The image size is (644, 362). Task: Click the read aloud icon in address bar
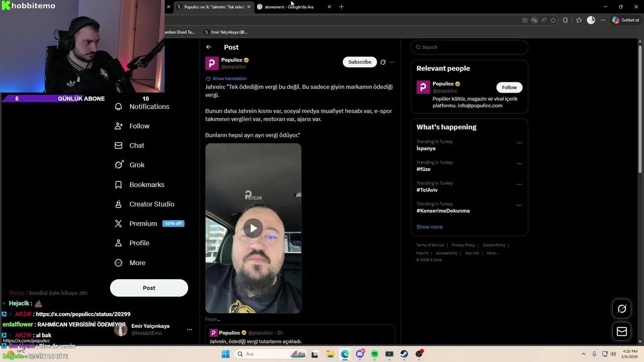[x=544, y=20]
